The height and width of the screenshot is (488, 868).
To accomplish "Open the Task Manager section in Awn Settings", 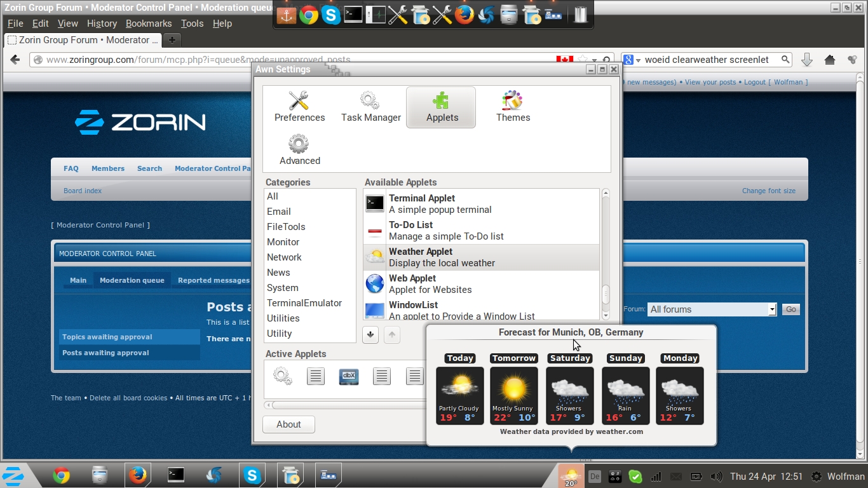I will point(371,107).
